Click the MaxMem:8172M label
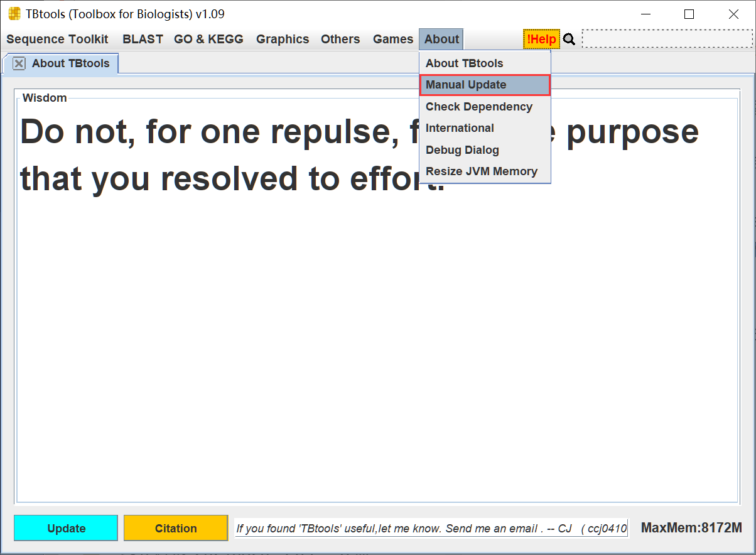Viewport: 756px width, 555px height. click(x=691, y=528)
